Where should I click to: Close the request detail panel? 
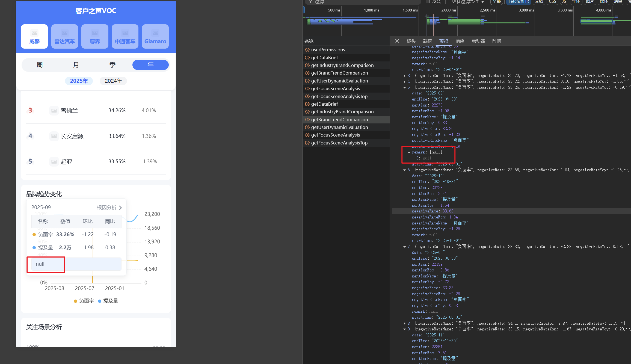coord(397,41)
